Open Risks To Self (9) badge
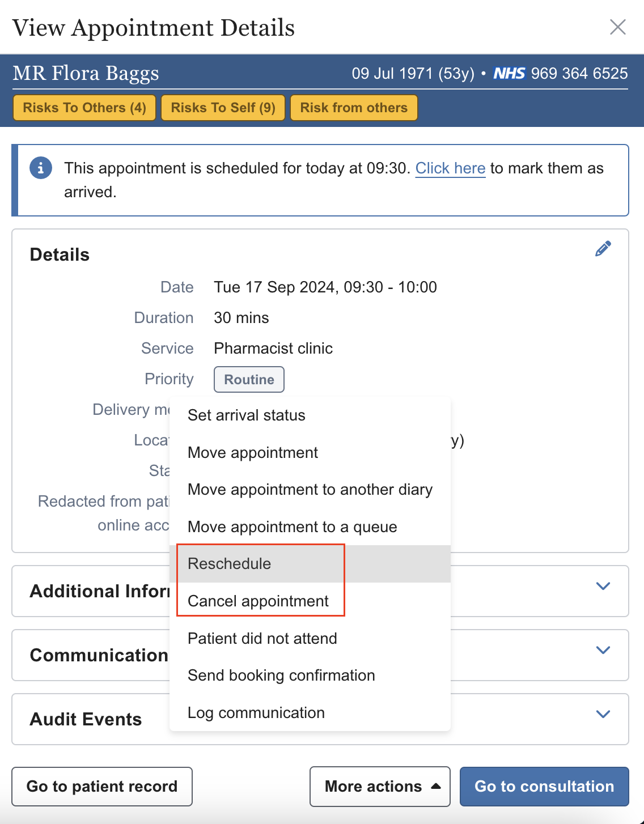Image resolution: width=644 pixels, height=824 pixels. click(223, 108)
